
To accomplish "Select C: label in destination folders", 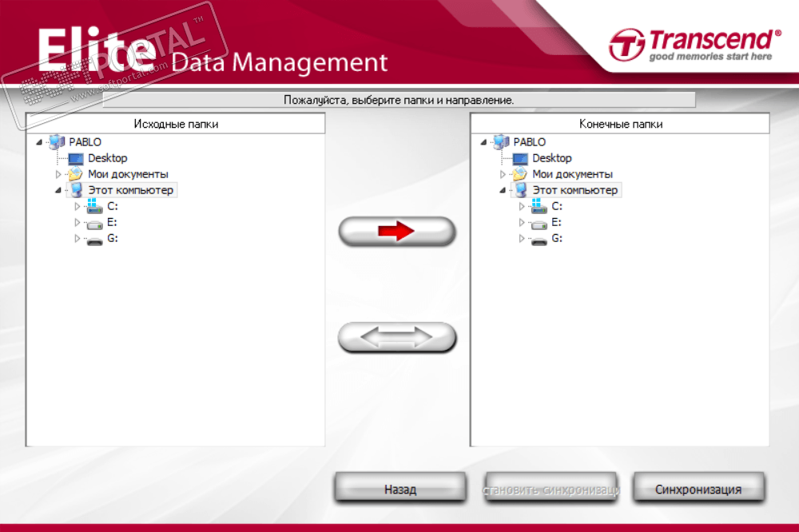I will tap(557, 206).
